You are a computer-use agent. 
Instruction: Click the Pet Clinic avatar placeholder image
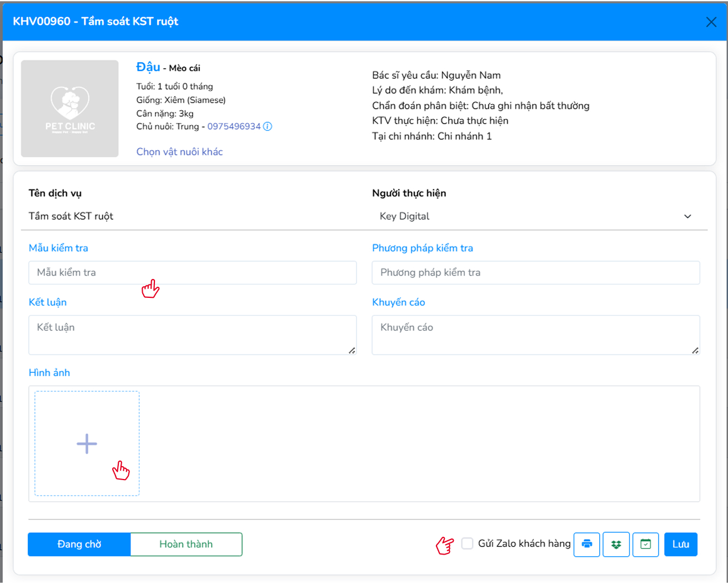[70, 109]
